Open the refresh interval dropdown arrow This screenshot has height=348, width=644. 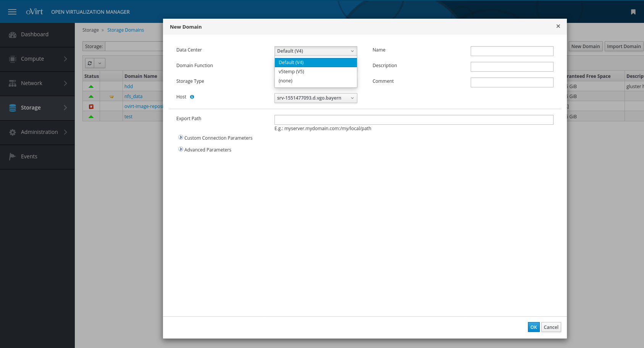tap(100, 63)
